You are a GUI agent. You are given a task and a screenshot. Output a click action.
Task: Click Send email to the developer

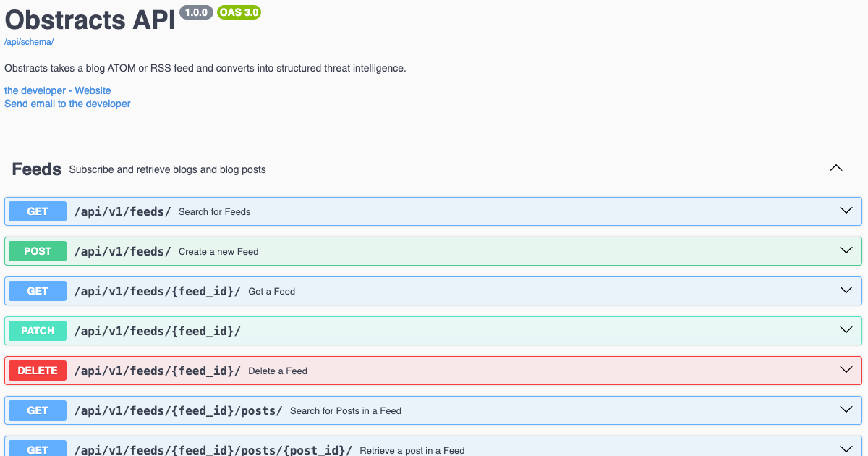67,104
